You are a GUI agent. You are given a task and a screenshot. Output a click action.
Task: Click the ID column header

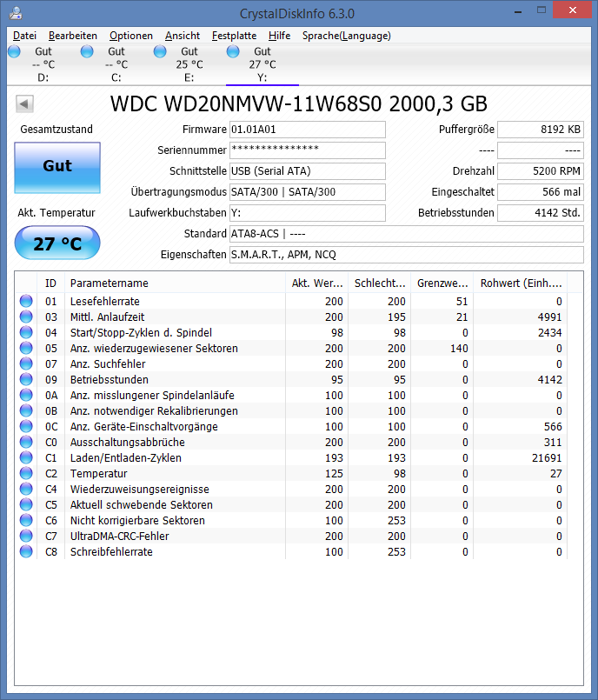51,283
